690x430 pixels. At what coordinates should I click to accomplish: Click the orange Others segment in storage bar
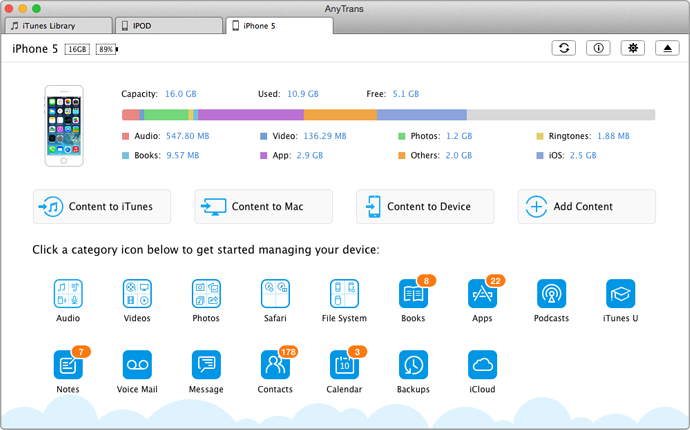pos(340,115)
